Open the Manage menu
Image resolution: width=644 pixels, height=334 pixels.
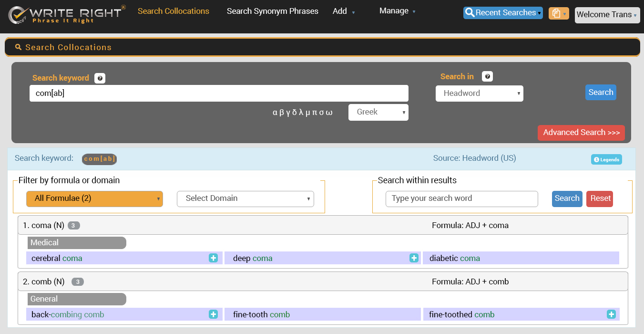[x=397, y=11]
